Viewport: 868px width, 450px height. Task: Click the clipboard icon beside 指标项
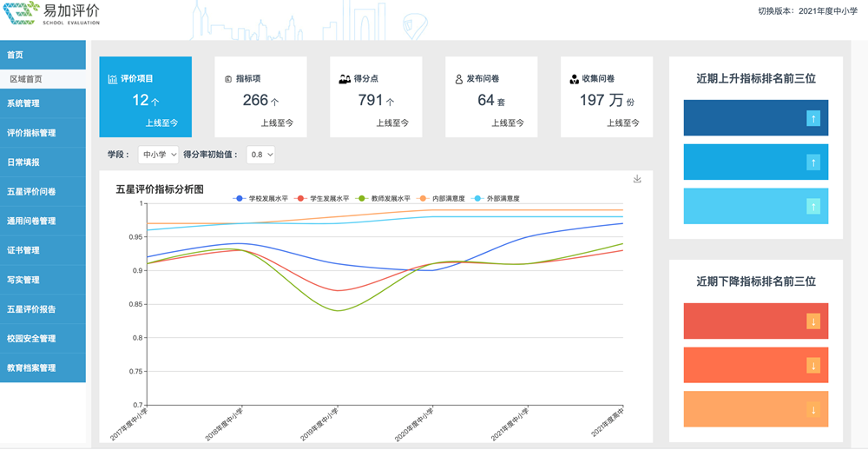[x=228, y=79]
